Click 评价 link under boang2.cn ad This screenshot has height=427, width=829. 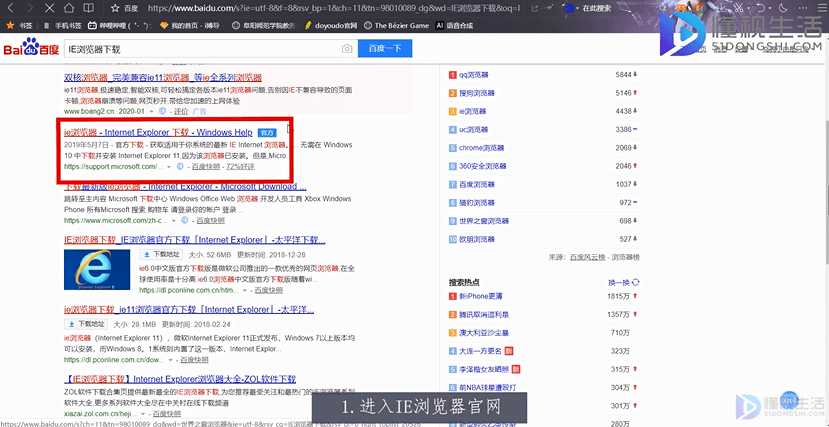(181, 112)
